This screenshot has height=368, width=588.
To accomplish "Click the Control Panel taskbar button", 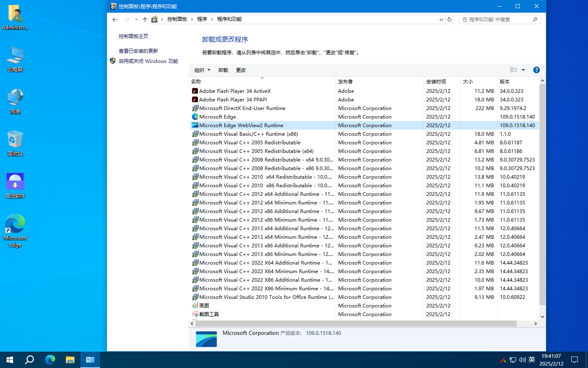I will pyautogui.click(x=90, y=360).
